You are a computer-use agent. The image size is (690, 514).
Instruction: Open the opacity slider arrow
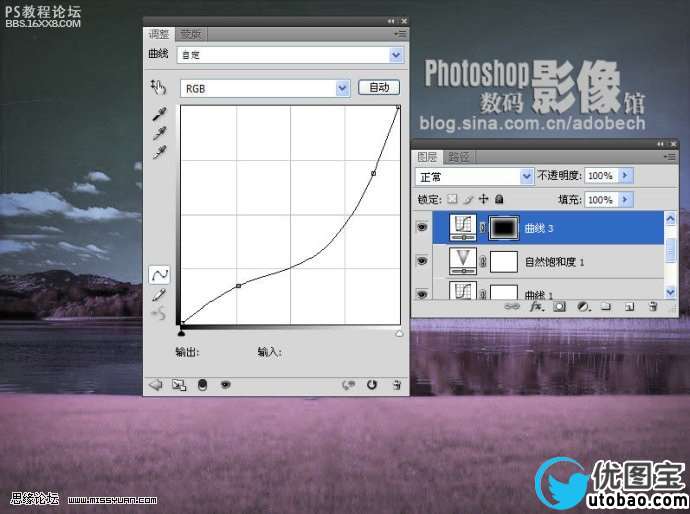pos(625,176)
